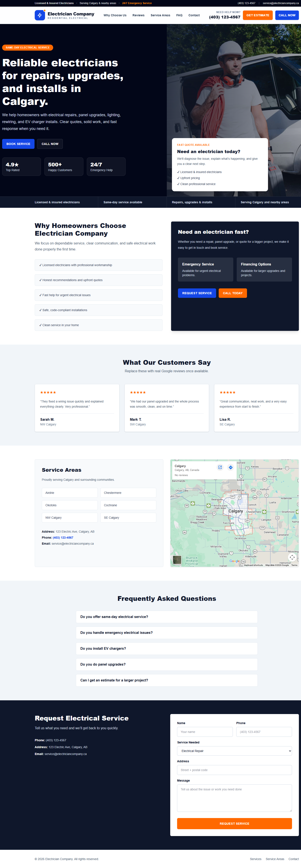The image size is (301, 868).
Task: Expand the same-day electrical service FAQ
Action: tap(167, 617)
